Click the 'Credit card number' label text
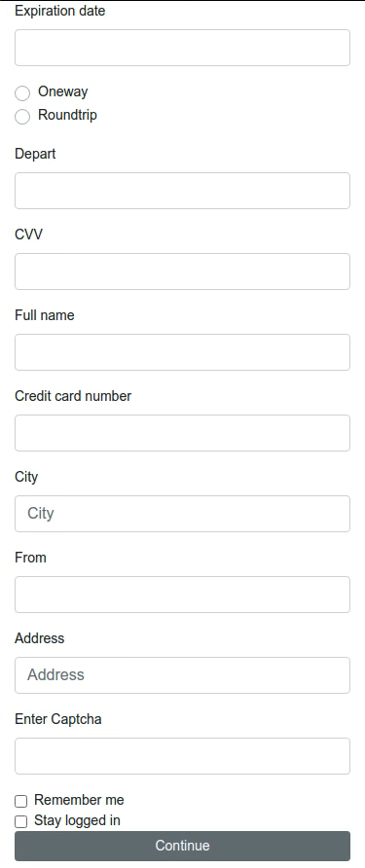365x868 pixels. (73, 396)
